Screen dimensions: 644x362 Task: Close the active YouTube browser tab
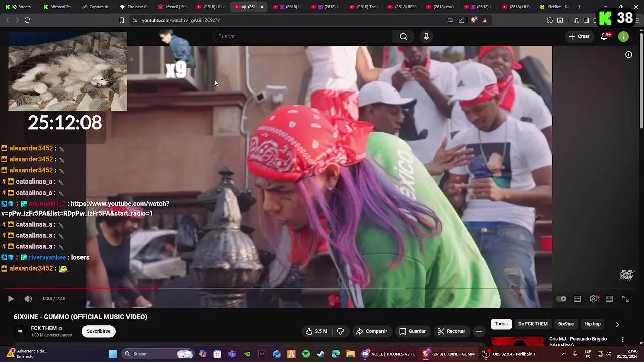(x=262, y=7)
